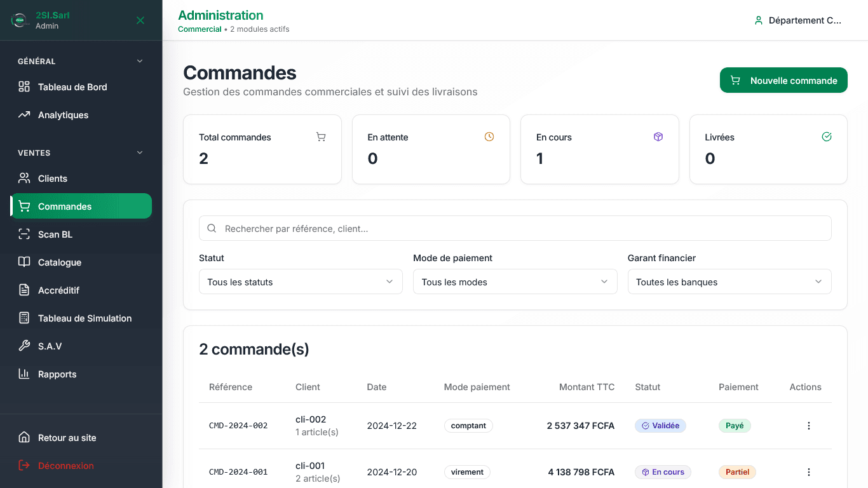Screen dimensions: 868x488
Task: Open Tableau de Simulation
Action: pos(81,318)
